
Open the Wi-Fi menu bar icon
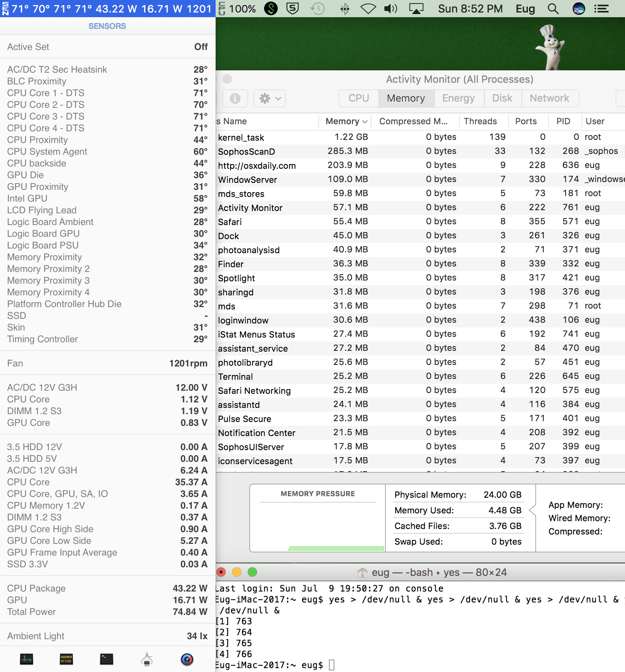pyautogui.click(x=368, y=9)
